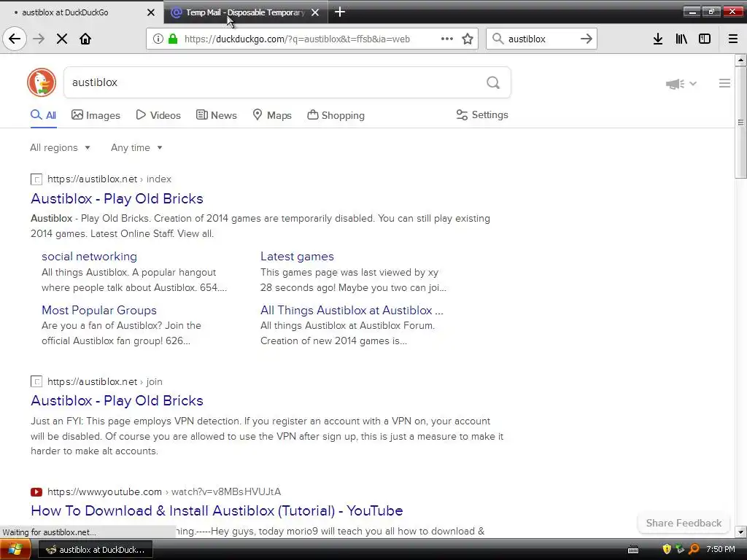Image resolution: width=747 pixels, height=560 pixels.
Task: Click the keyboard icon in the taskbar
Action: 633,550
